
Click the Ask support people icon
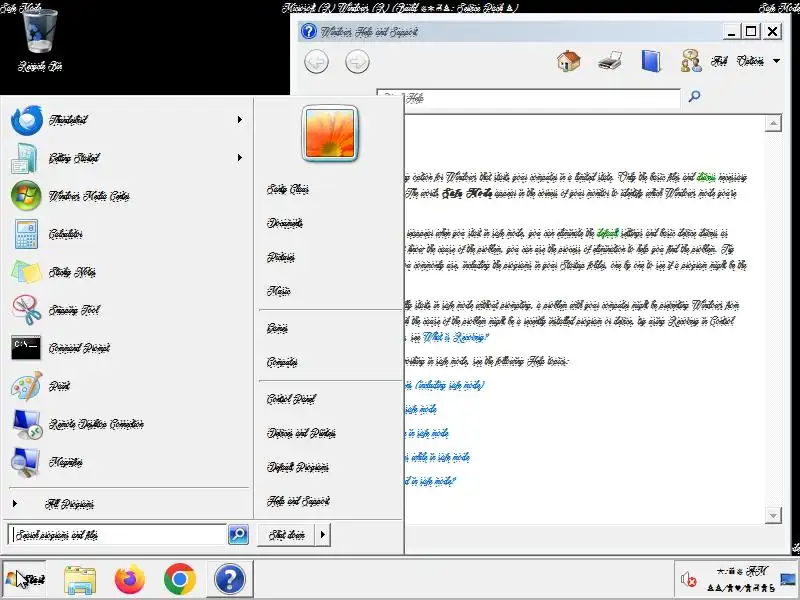click(x=691, y=61)
